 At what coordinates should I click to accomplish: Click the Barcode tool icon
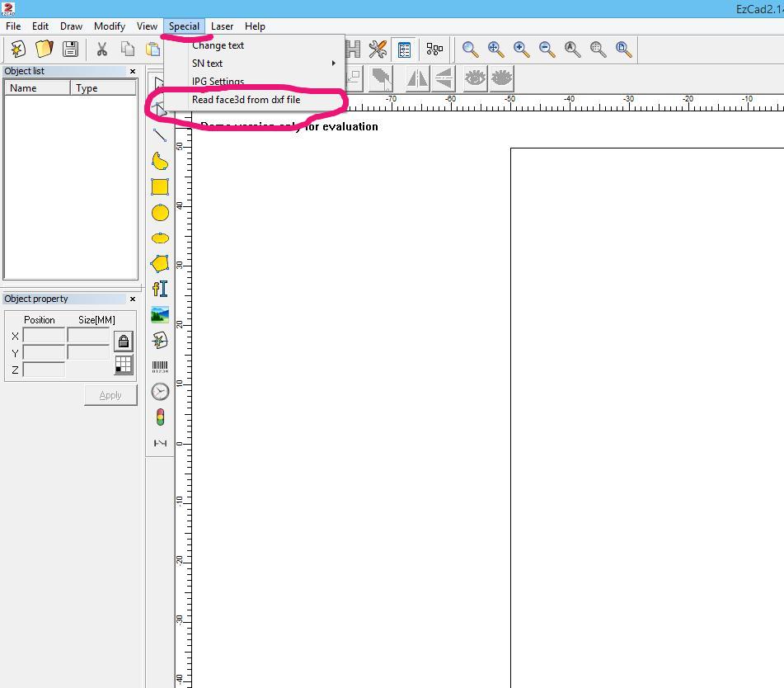160,365
